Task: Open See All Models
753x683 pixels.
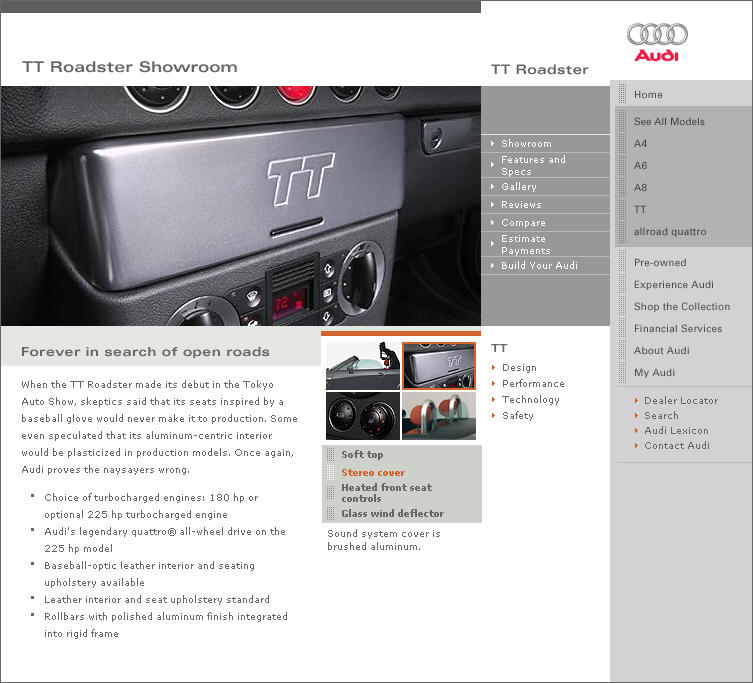Action: tap(669, 122)
